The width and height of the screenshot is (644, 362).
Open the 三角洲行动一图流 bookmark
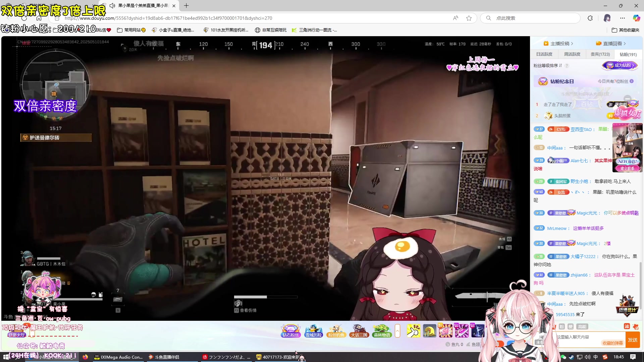point(314,30)
